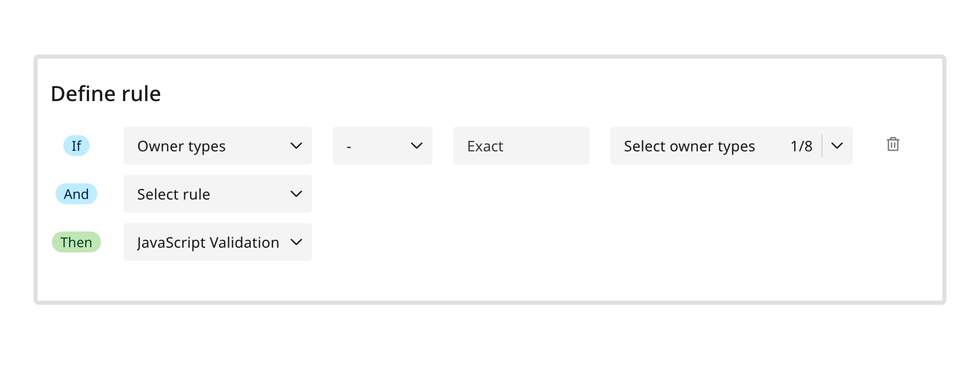Open the Owner types dropdown
This screenshot has height=376, width=980.
click(x=217, y=145)
